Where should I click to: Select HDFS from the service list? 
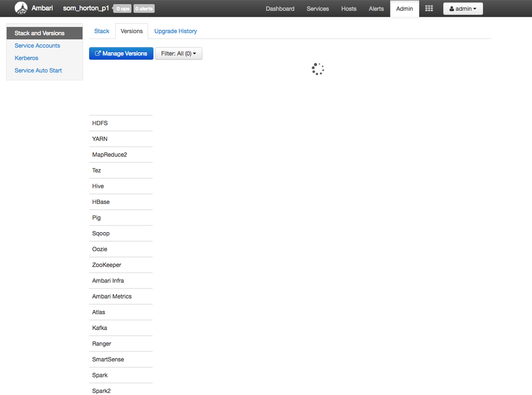click(x=100, y=123)
